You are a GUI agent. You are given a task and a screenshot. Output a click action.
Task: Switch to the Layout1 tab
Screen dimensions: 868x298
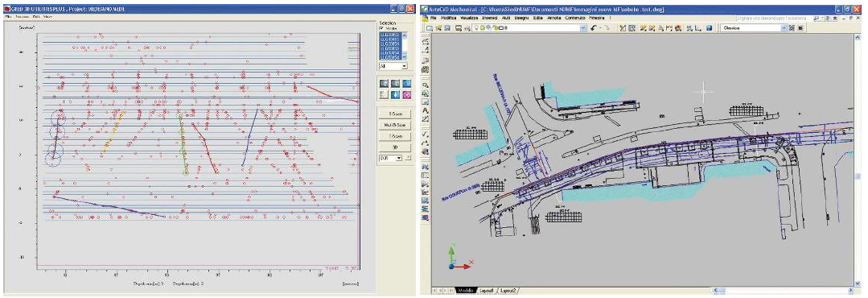tap(487, 290)
